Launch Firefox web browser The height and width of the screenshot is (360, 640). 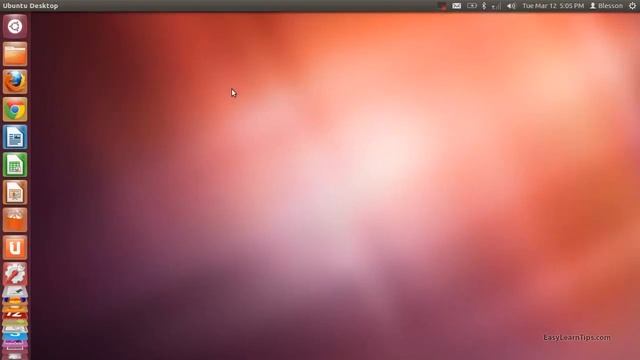point(15,82)
